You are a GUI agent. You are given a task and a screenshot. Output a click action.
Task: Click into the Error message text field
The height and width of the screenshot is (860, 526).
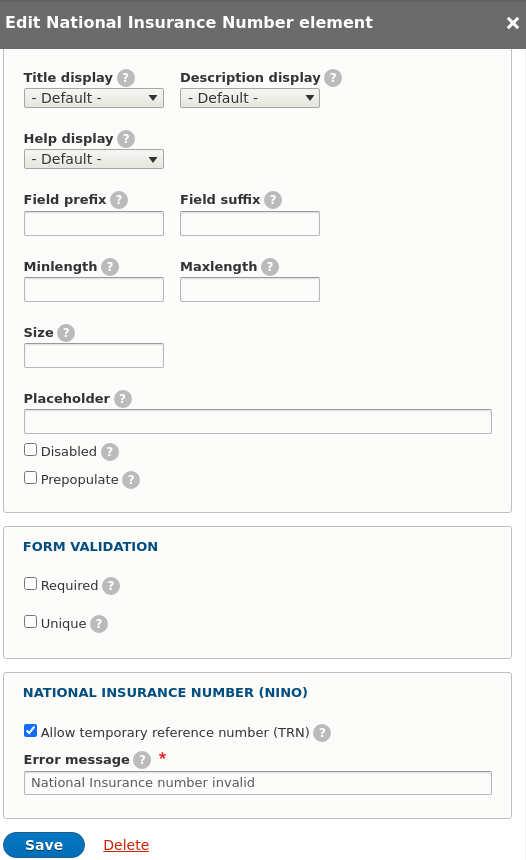pos(258,783)
